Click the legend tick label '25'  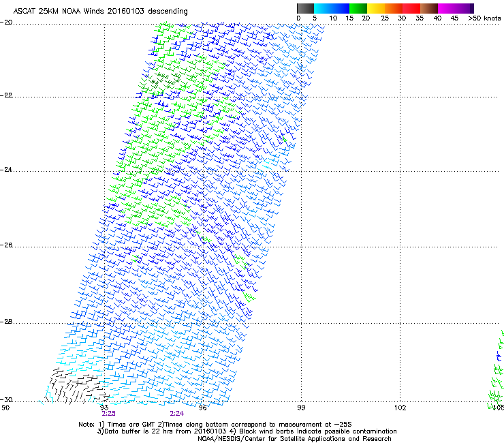click(x=385, y=18)
